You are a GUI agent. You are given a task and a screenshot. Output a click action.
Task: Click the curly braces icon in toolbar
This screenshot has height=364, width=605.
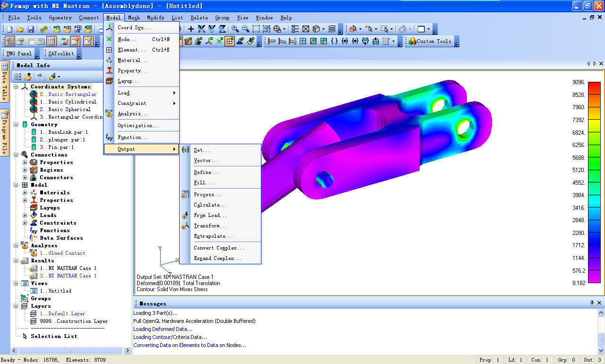[334, 41]
